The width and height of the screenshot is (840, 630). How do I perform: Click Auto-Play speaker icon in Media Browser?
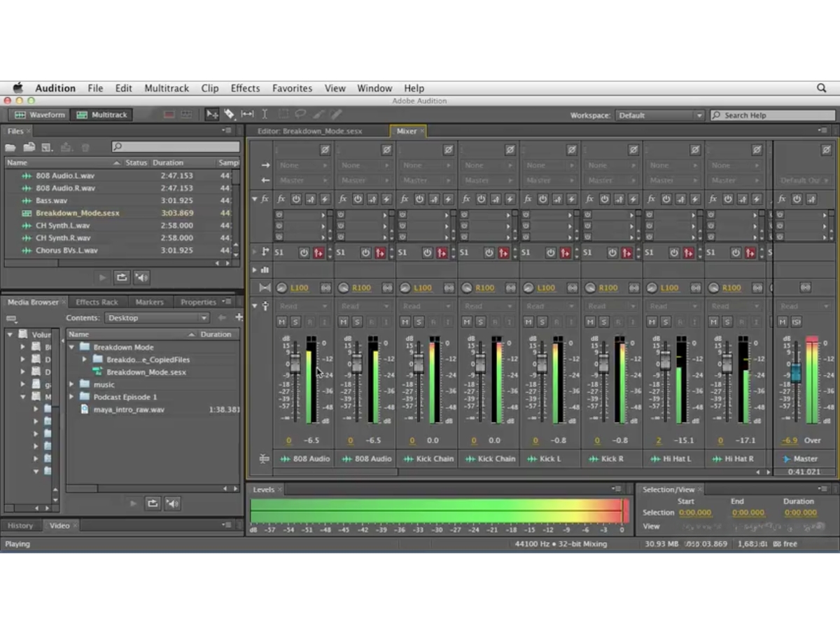172,503
